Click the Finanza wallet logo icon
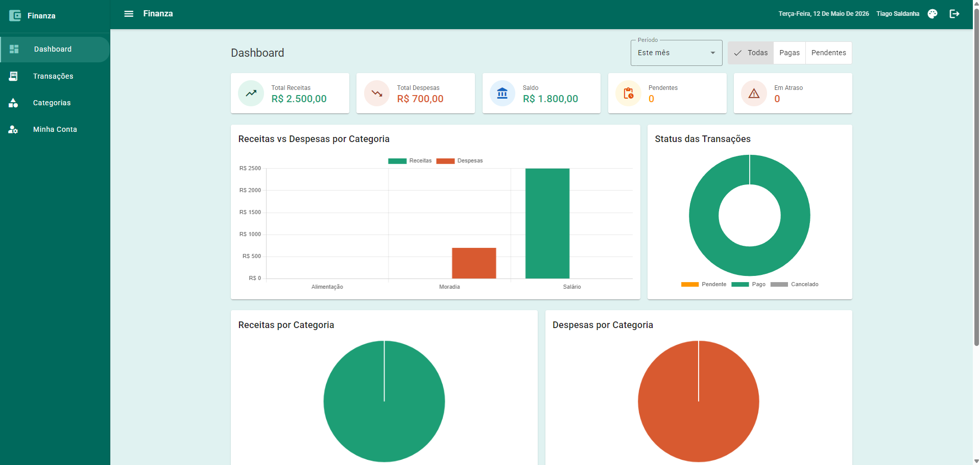Screen dimensions: 980x465 point(15,15)
